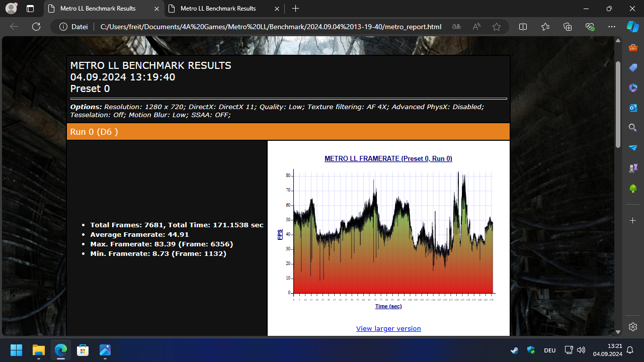Open the Settings and more menu
Image resolution: width=644 pixels, height=362 pixels.
[x=612, y=27]
